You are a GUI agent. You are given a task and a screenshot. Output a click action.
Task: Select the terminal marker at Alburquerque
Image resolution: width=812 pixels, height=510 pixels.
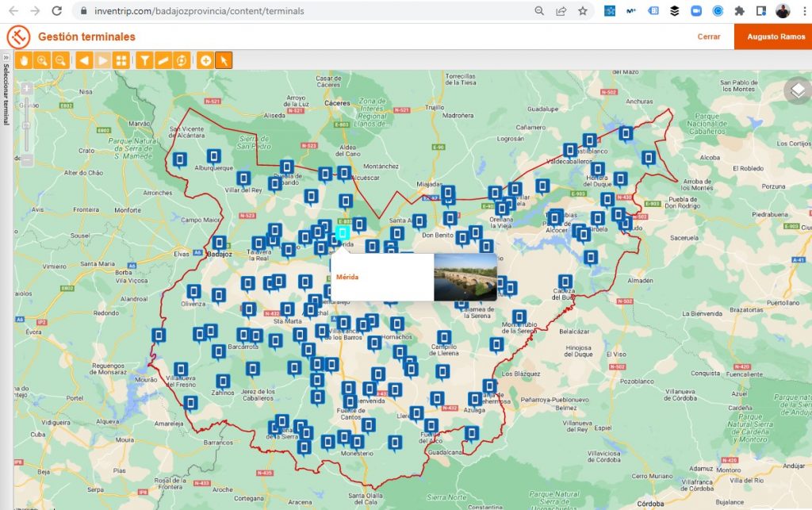click(x=214, y=156)
